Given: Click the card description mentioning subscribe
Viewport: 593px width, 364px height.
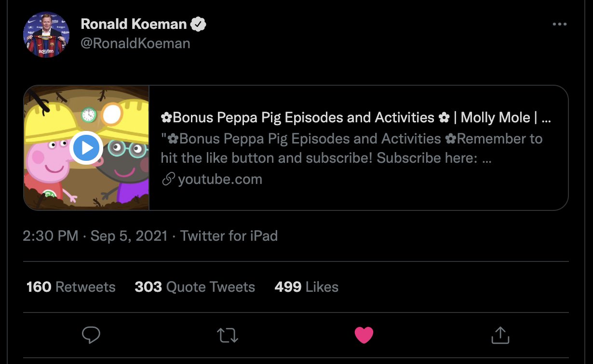Looking at the screenshot, I should click(x=352, y=148).
